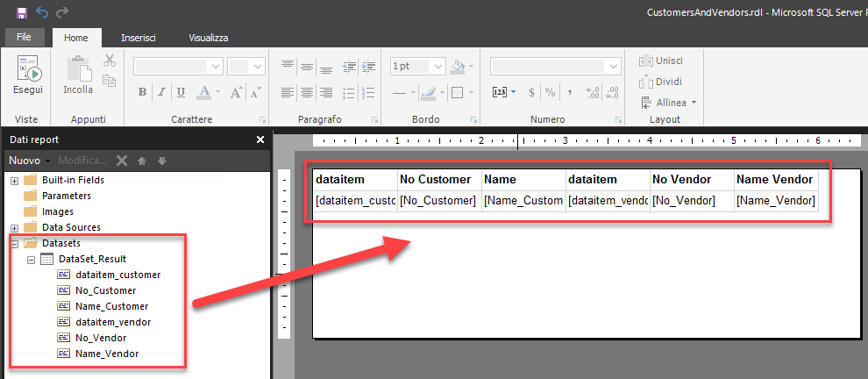Open the Nuovo menu in Dati report
This screenshot has height=379, width=868.
[x=29, y=161]
